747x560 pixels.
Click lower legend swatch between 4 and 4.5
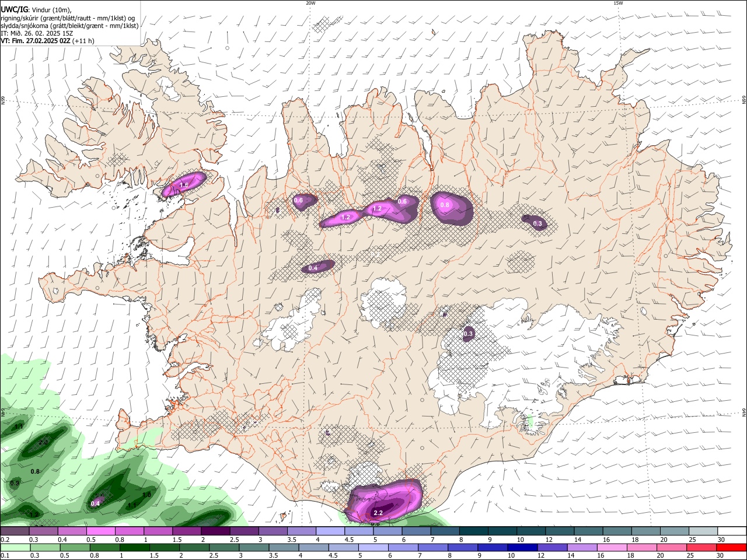tap(314, 548)
